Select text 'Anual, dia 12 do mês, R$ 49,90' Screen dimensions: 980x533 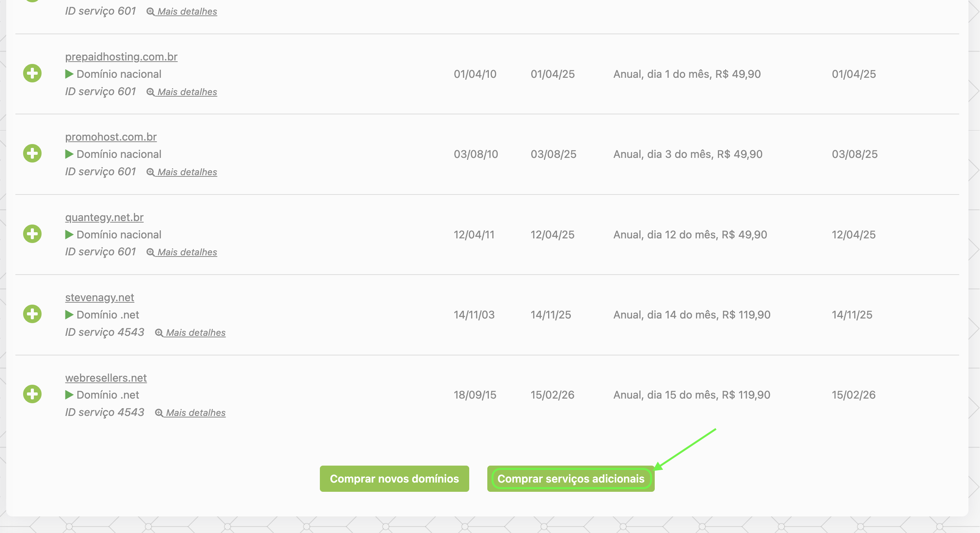click(690, 235)
